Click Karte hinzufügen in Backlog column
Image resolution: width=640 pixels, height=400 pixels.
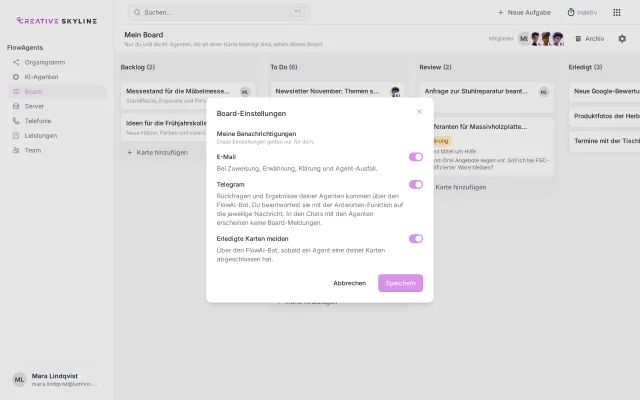tap(158, 152)
